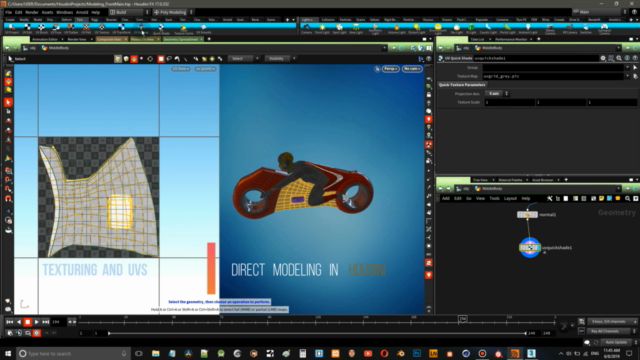Click the Group input field

553,67
